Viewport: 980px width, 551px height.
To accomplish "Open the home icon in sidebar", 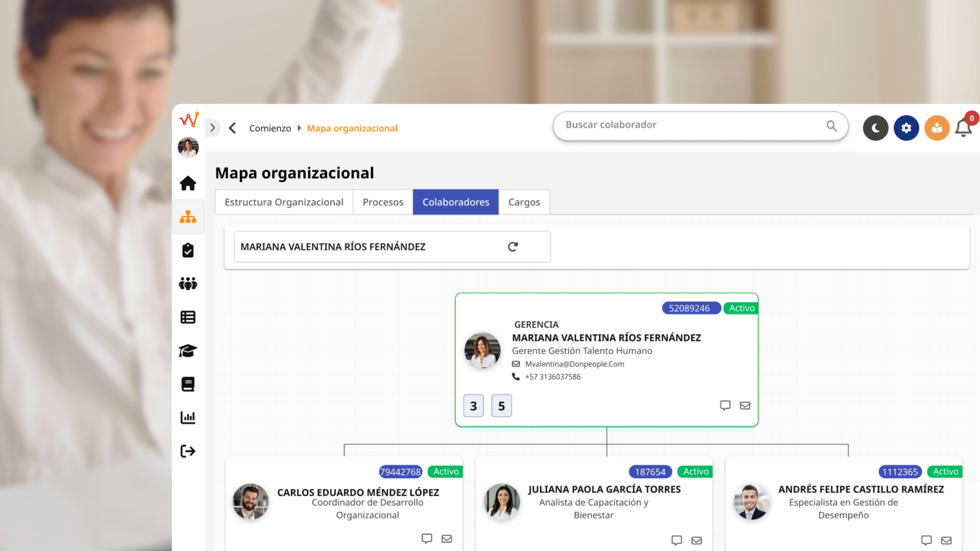I will 188,183.
